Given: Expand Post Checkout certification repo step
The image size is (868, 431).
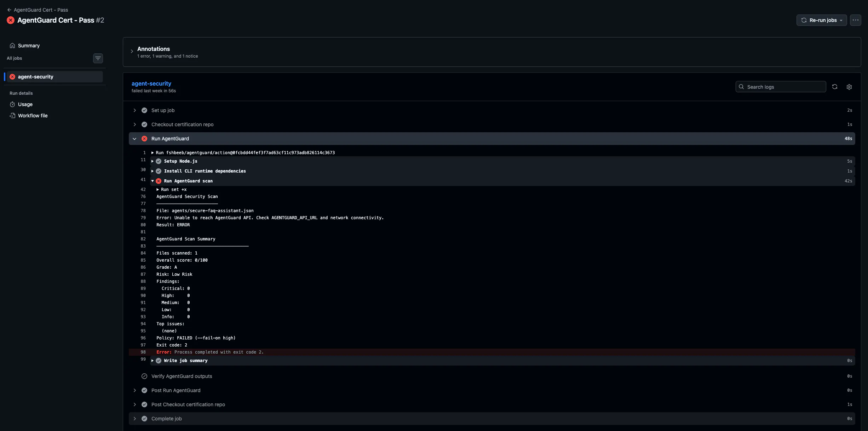Looking at the screenshot, I should 134,404.
